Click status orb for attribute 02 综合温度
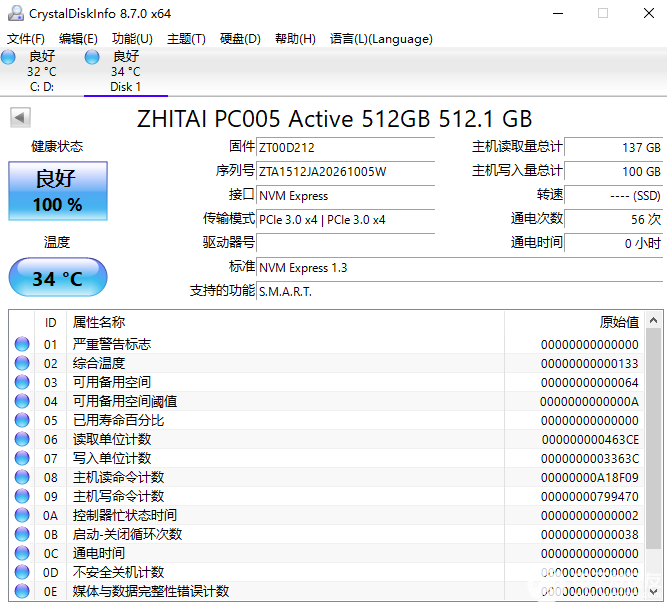Image resolution: width=667 pixels, height=605 pixels. [x=22, y=363]
